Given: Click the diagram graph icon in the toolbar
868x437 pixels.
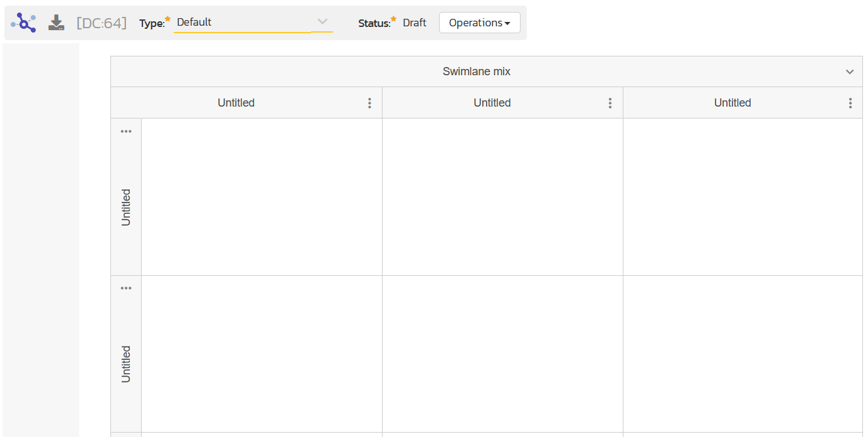Looking at the screenshot, I should click(24, 23).
